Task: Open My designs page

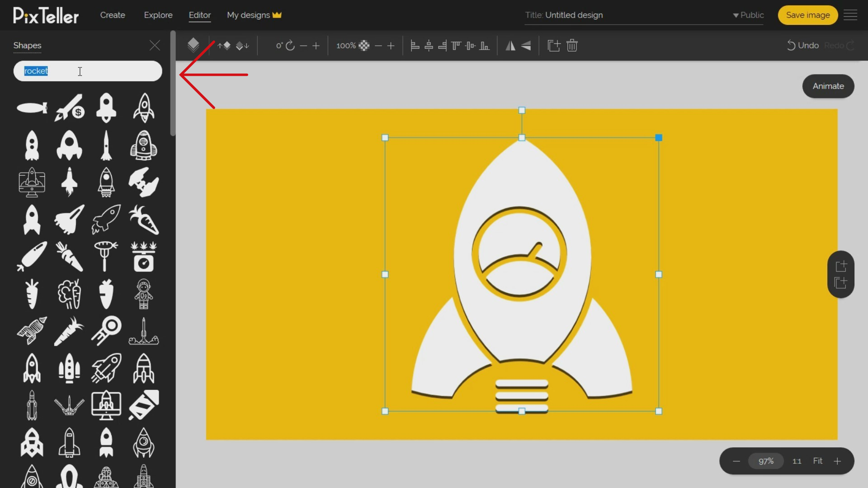Action: click(254, 15)
